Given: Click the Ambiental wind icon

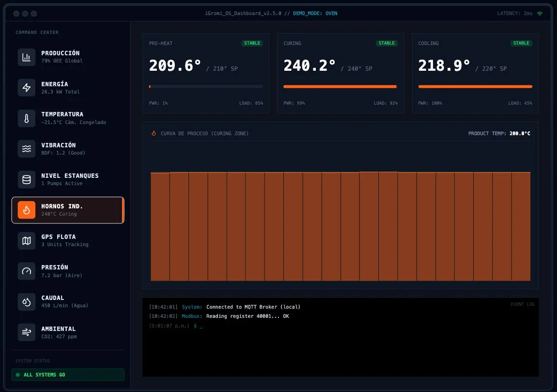Looking at the screenshot, I should [27, 332].
